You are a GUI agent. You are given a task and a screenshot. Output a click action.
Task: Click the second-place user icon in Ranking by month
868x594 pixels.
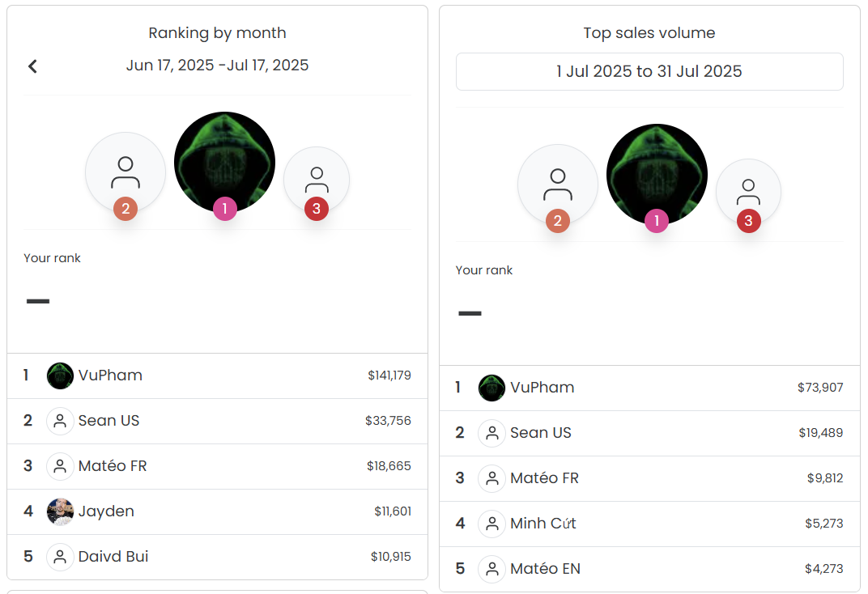pos(126,172)
